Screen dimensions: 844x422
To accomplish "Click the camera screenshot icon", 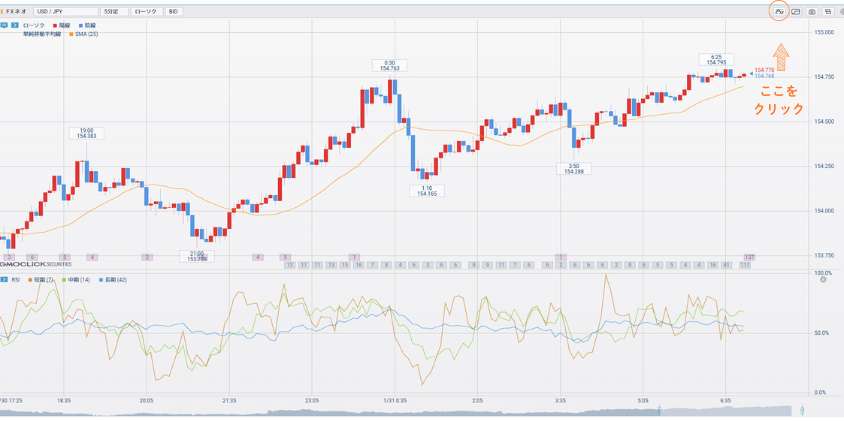I will [812, 11].
